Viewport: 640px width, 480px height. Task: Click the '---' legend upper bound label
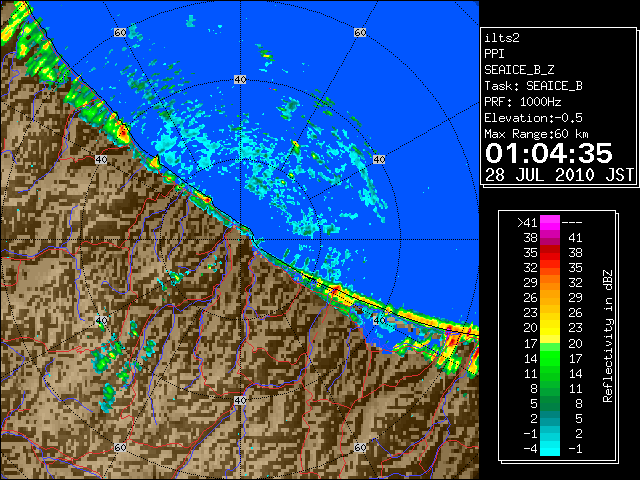572,222
